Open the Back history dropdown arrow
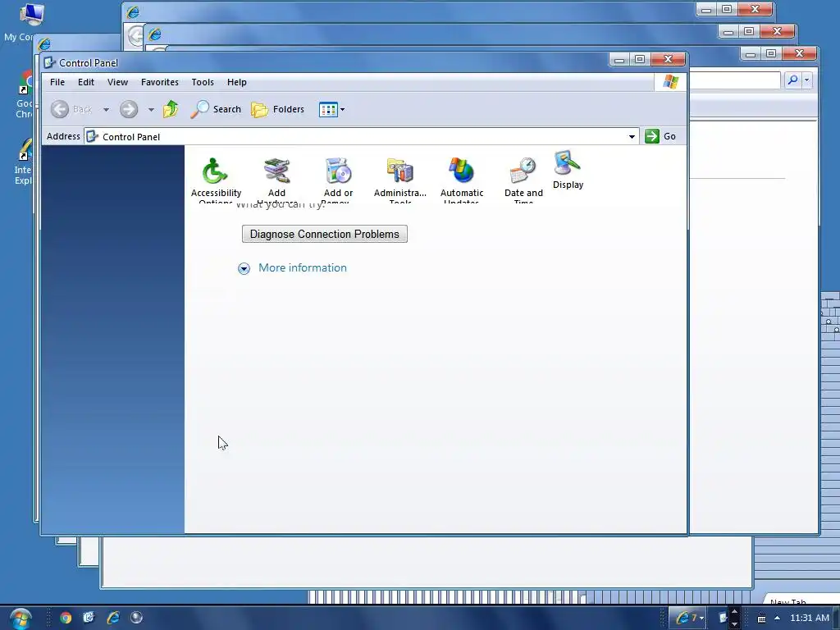 click(x=106, y=110)
